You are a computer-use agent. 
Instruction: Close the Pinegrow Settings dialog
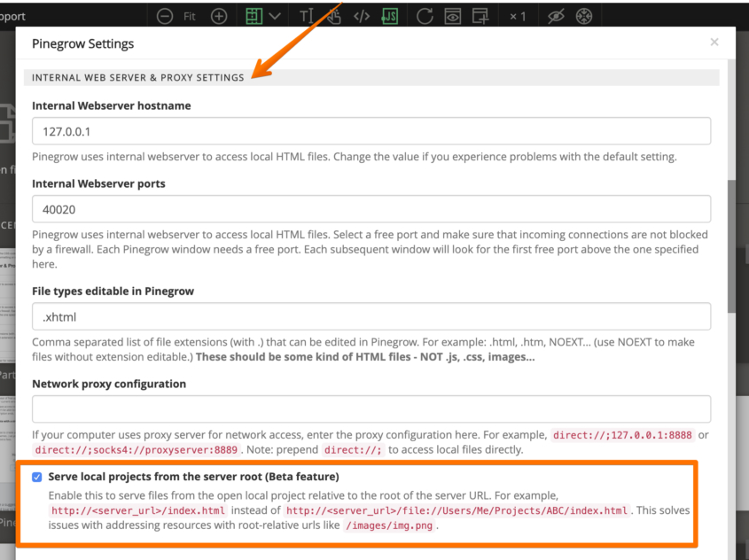(714, 42)
